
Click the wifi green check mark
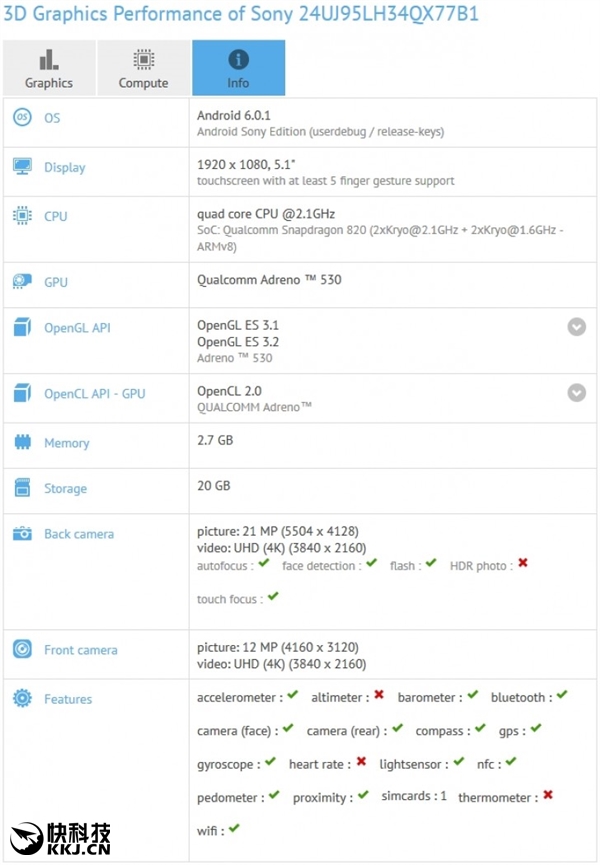coord(234,828)
